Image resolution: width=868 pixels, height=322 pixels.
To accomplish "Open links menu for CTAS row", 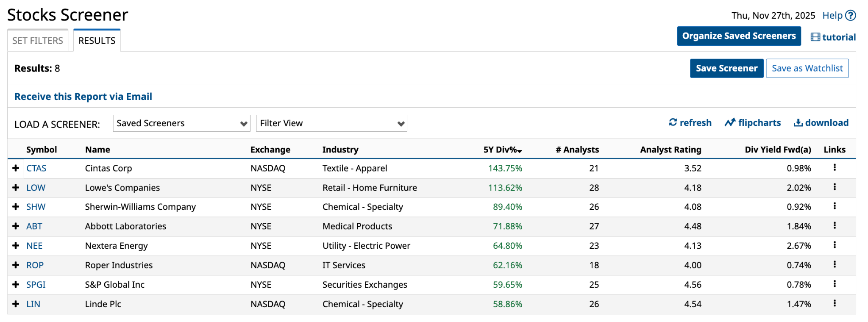I will tap(835, 168).
